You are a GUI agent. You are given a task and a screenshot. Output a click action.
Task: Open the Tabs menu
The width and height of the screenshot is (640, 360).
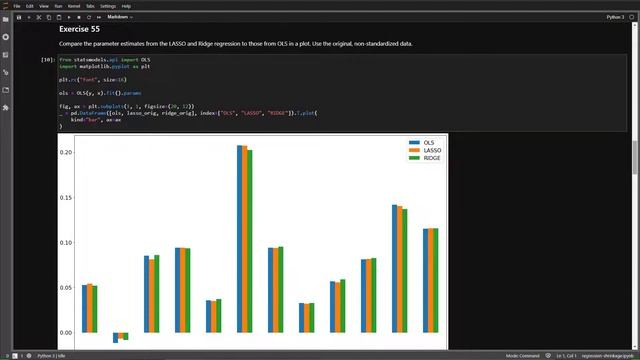90,6
